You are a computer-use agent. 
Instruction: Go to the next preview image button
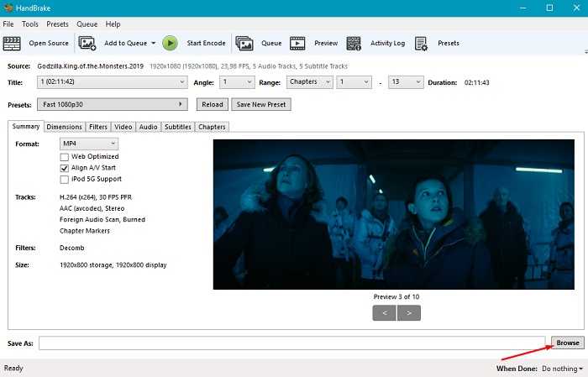pyautogui.click(x=409, y=313)
